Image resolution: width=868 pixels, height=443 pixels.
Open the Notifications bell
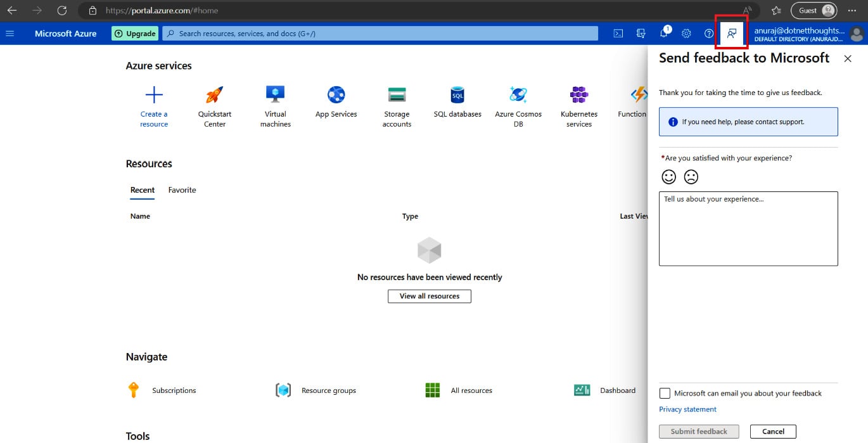[664, 34]
